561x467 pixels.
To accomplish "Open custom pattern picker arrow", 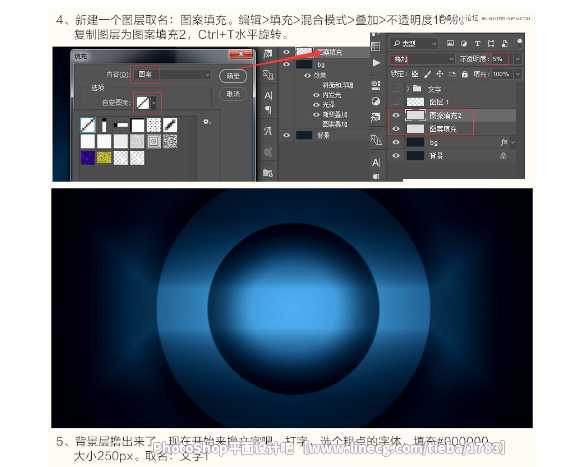I will pyautogui.click(x=154, y=103).
